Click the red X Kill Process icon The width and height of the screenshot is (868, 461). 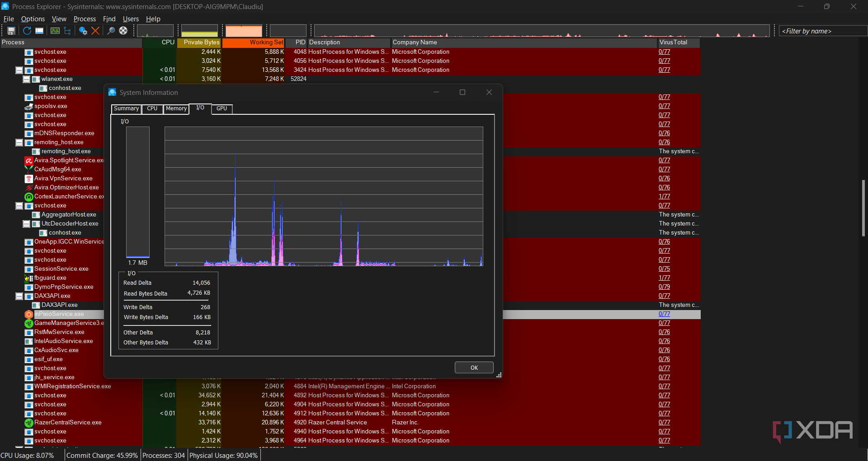(95, 31)
